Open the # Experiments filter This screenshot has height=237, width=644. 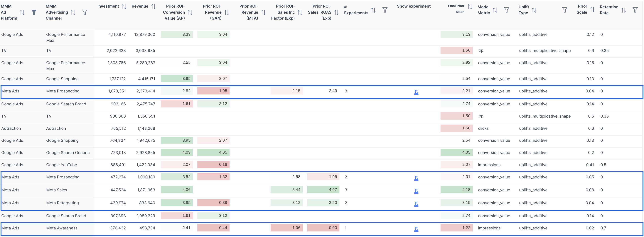tap(385, 10)
